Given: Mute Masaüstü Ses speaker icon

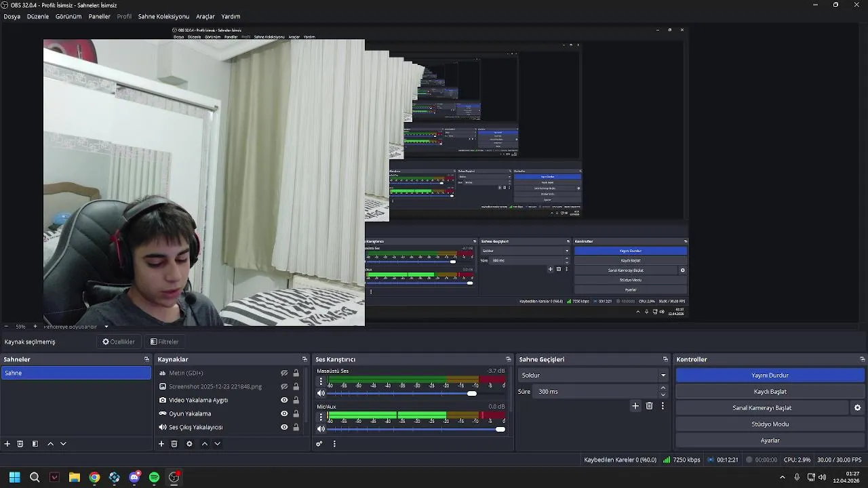Looking at the screenshot, I should coord(321,393).
